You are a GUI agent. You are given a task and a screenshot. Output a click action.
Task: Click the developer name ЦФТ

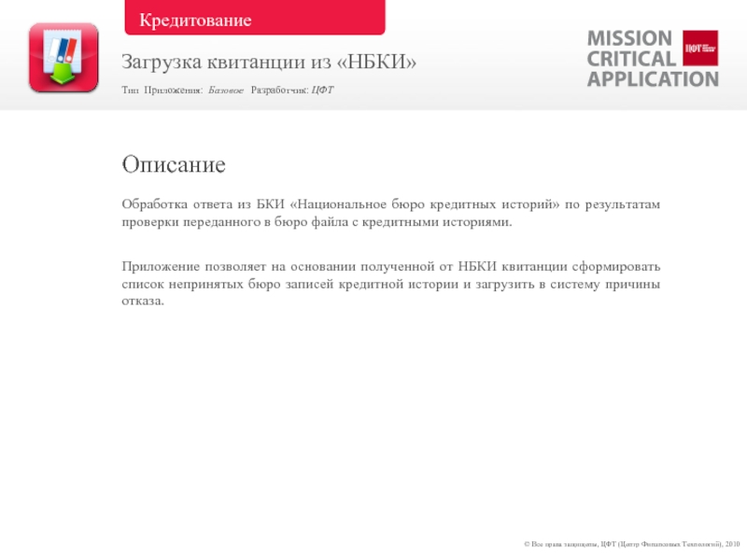[322, 90]
